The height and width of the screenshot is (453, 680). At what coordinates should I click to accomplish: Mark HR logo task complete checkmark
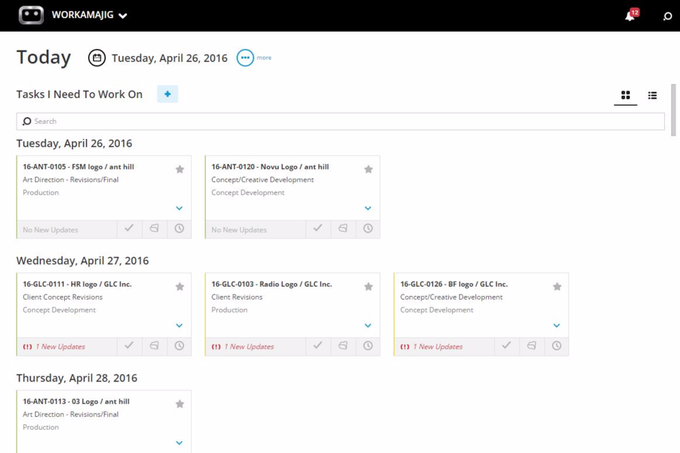pos(129,346)
